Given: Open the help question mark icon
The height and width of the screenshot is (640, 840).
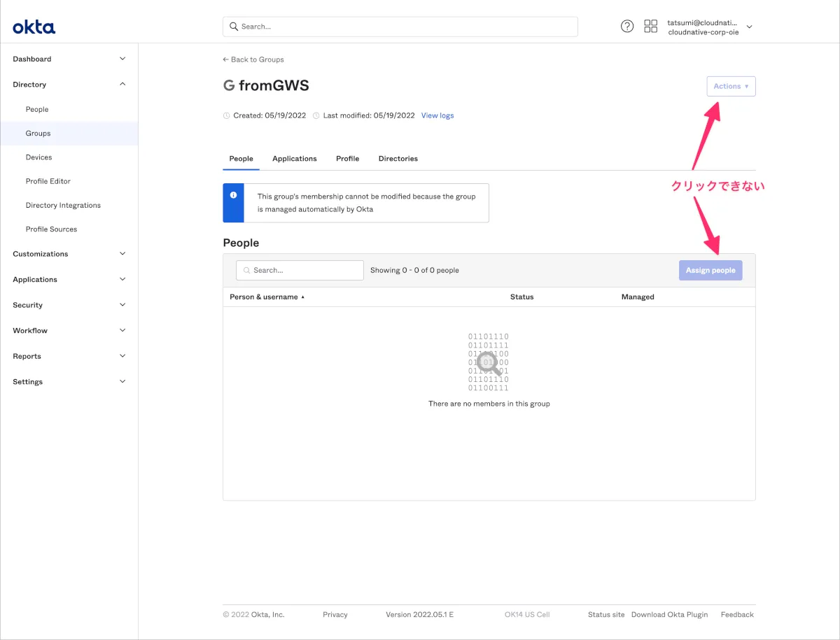Looking at the screenshot, I should click(x=627, y=27).
